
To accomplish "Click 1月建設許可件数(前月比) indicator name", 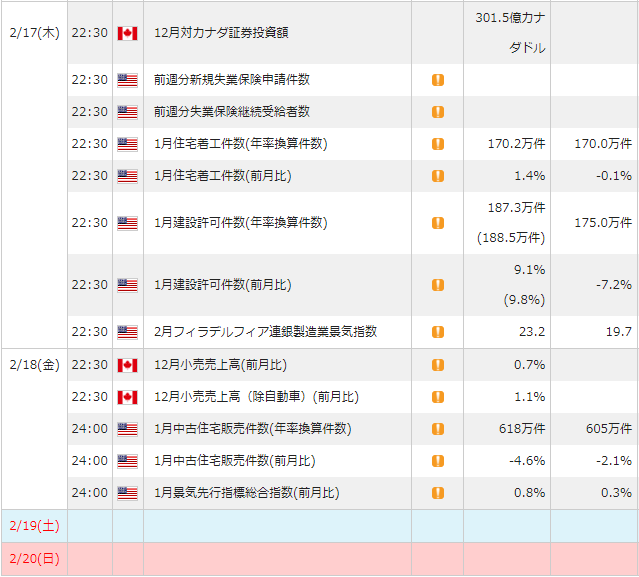I will tap(223, 285).
